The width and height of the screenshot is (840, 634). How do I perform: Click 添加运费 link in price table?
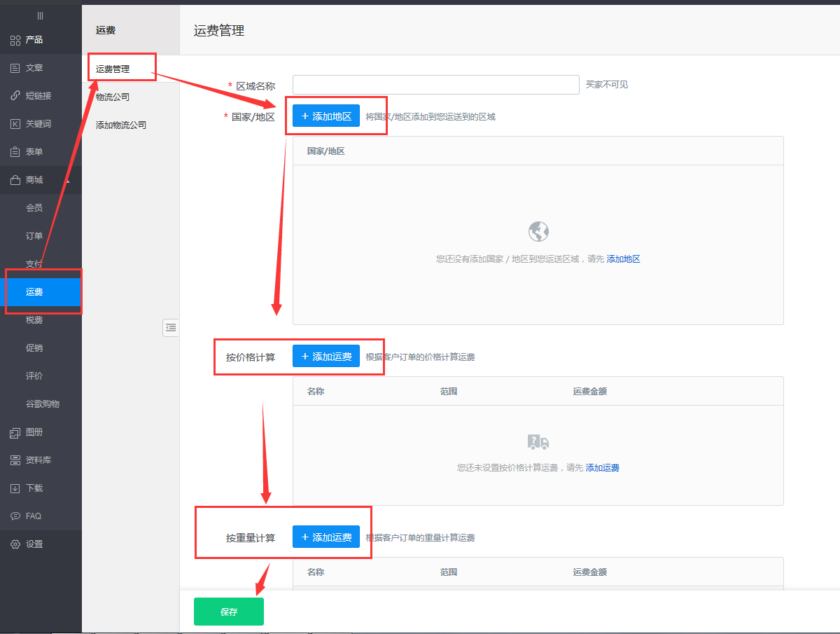pos(602,468)
